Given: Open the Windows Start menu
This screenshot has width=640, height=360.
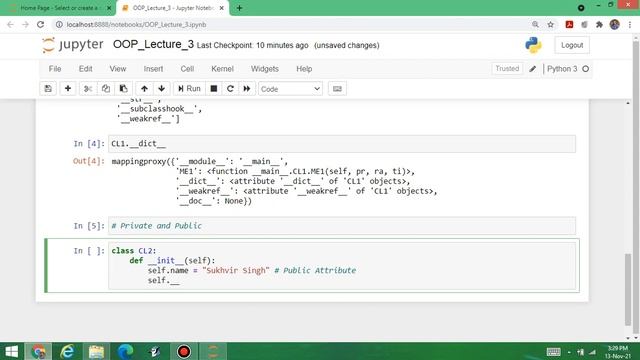Looking at the screenshot, I should click(x=11, y=351).
